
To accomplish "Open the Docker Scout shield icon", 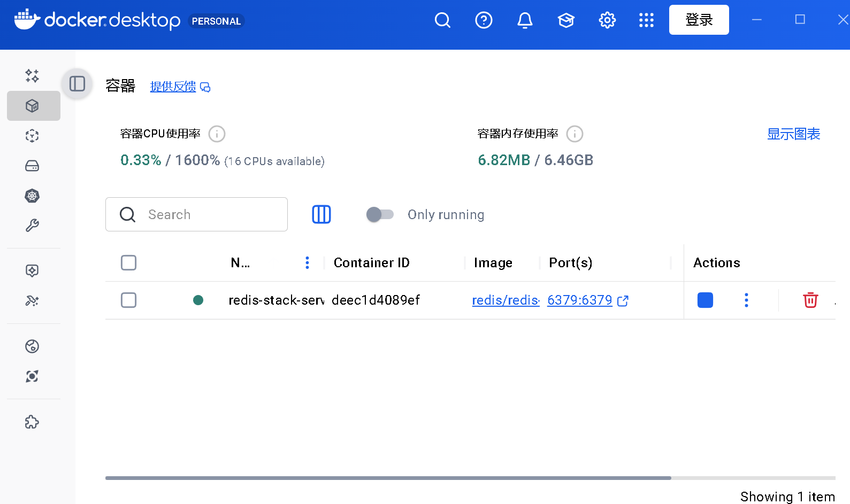I will click(32, 270).
